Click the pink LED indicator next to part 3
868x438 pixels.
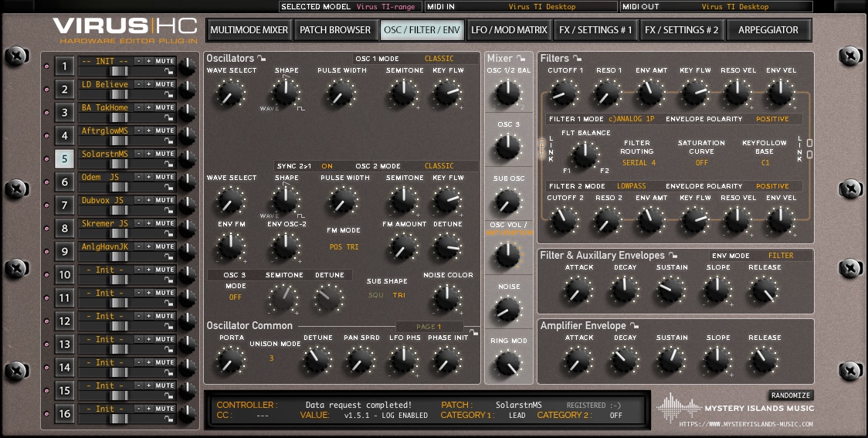(46, 113)
